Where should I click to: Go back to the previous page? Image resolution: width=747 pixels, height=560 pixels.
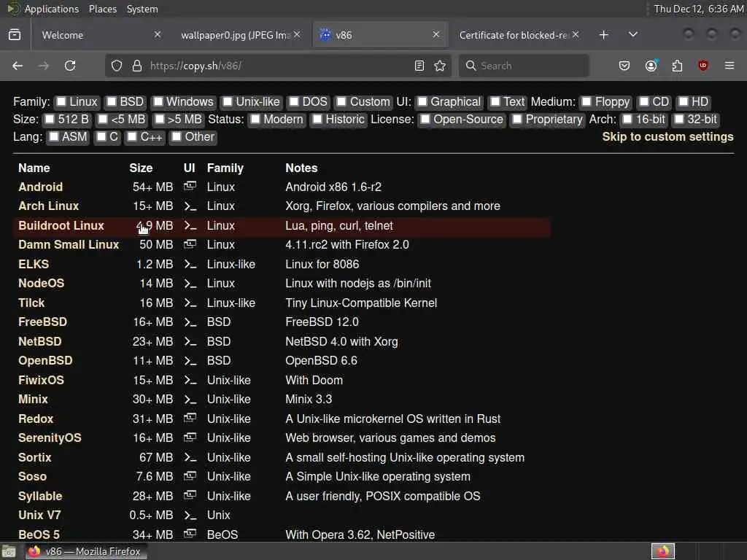pos(18,66)
